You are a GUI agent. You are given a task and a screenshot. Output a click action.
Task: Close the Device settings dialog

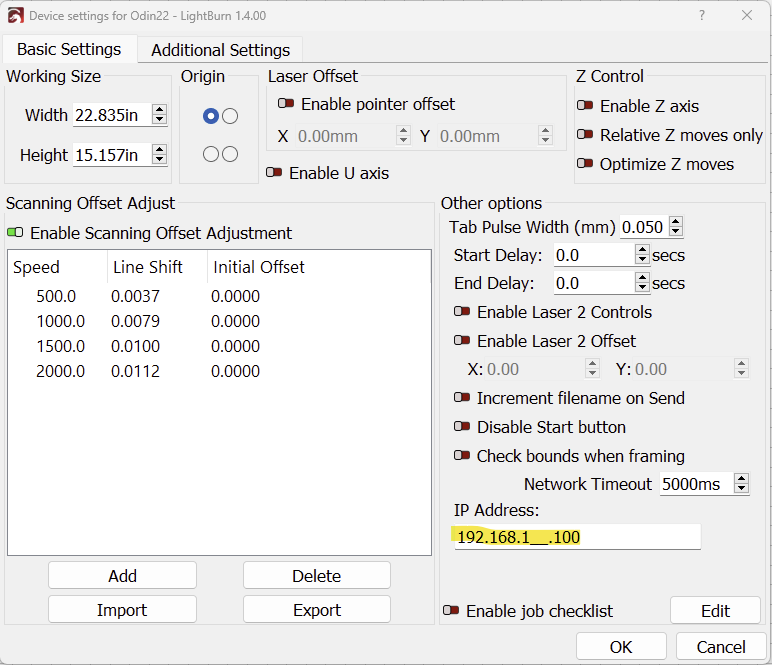pyautogui.click(x=747, y=15)
